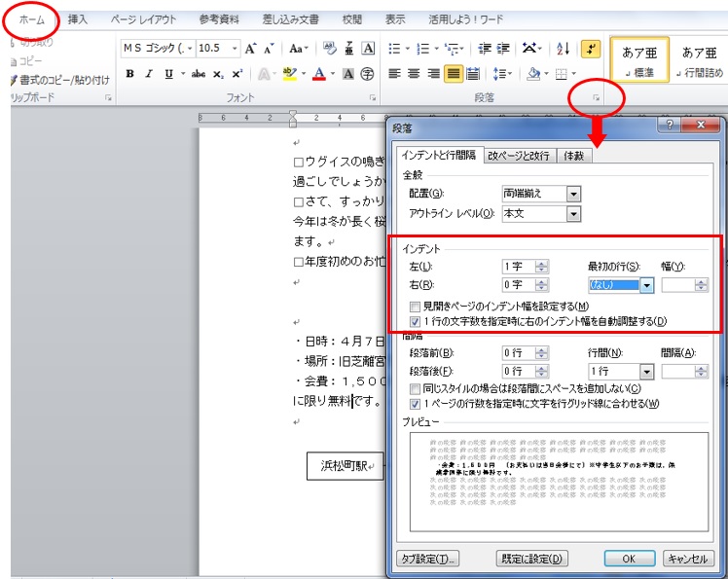Toggle bold formatting in the ribbon
Viewport: 728px width, 579px height.
pyautogui.click(x=129, y=74)
